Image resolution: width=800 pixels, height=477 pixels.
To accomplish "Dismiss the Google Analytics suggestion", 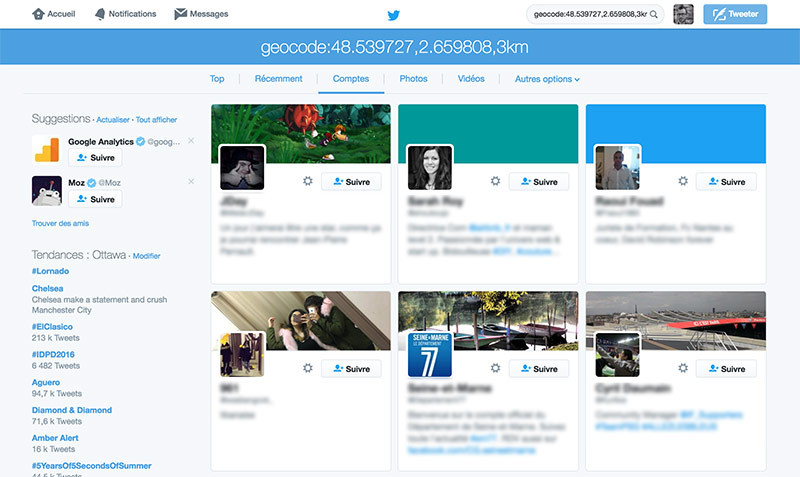I will pyautogui.click(x=191, y=140).
